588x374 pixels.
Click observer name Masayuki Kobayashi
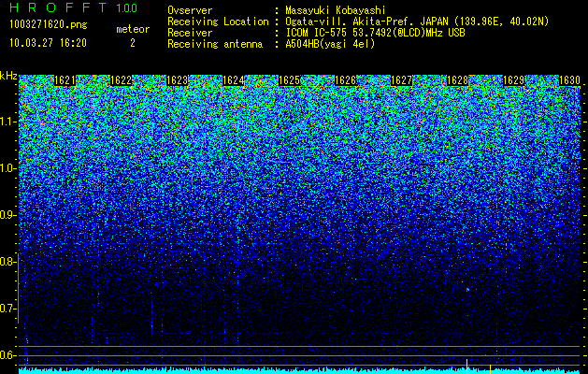pyautogui.click(x=336, y=10)
